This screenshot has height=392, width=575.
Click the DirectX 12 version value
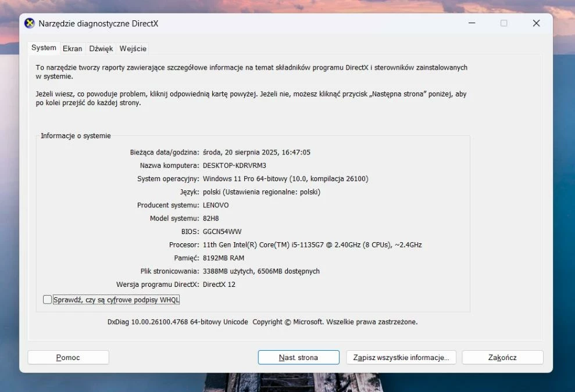[x=219, y=285]
